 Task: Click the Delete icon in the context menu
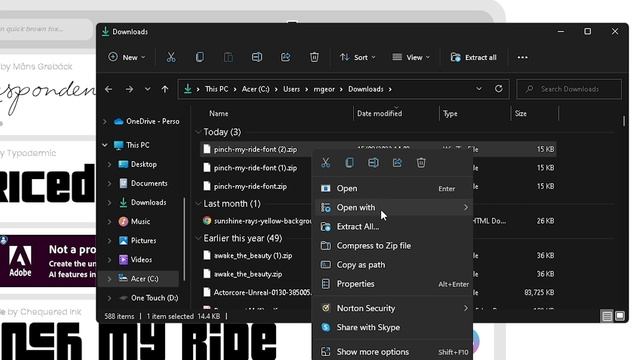point(421,163)
